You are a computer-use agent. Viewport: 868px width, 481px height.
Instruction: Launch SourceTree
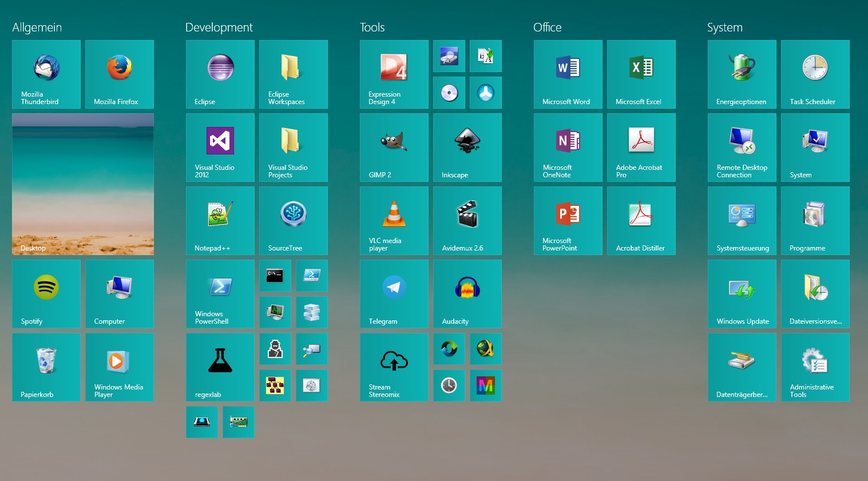(x=294, y=221)
